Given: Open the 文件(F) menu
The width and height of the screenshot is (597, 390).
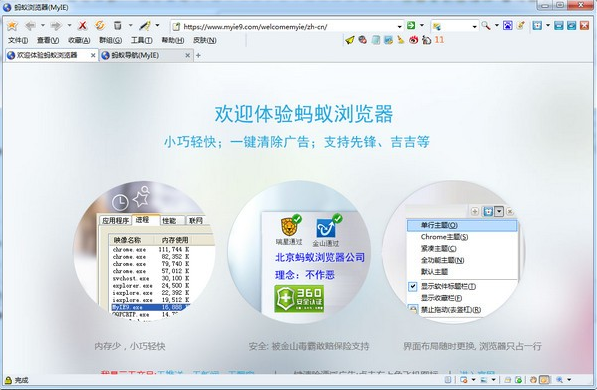Looking at the screenshot, I should (x=18, y=40).
